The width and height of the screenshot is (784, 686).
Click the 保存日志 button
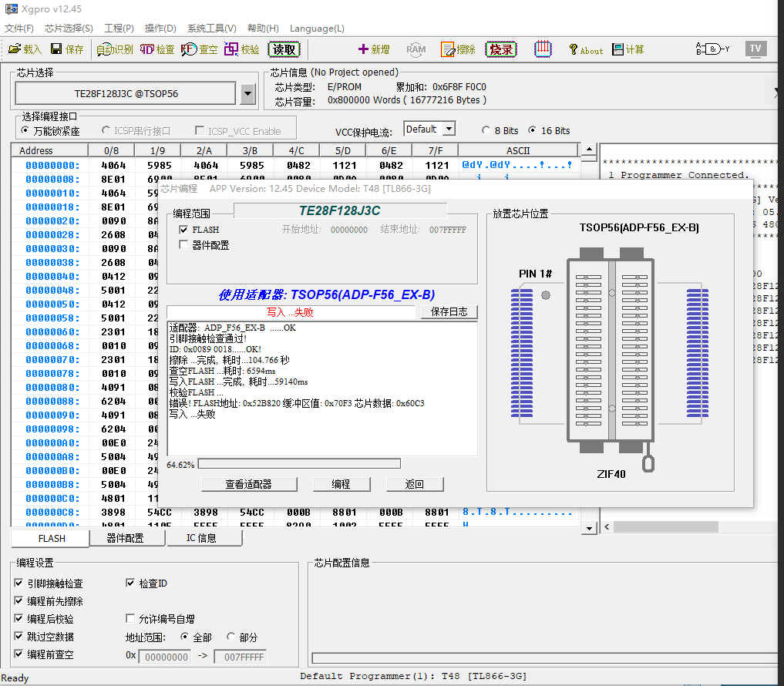tap(449, 312)
